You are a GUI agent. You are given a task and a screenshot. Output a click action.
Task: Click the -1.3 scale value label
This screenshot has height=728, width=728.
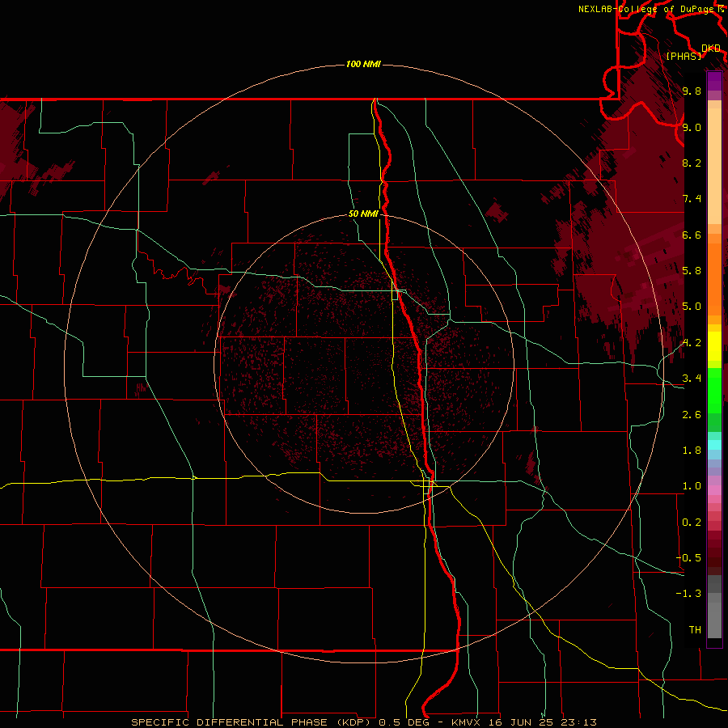pos(688,594)
